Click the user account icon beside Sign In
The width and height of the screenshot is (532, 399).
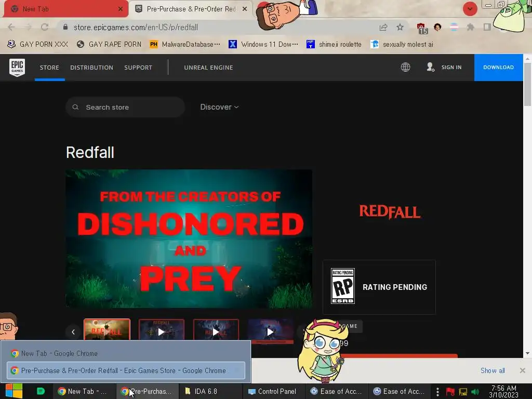[x=430, y=67]
